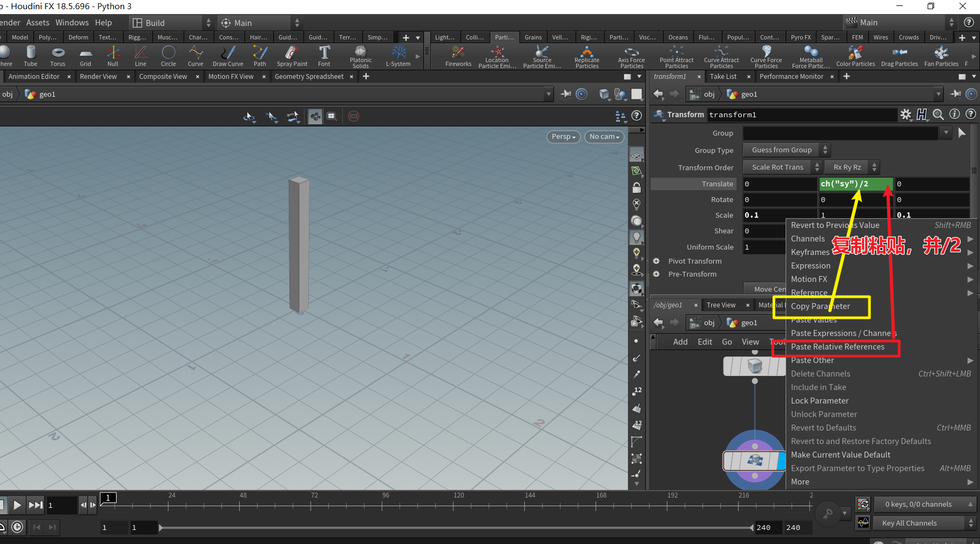Choose Paste Relative References menu entry
Image resolution: width=980 pixels, height=544 pixels.
coord(837,347)
